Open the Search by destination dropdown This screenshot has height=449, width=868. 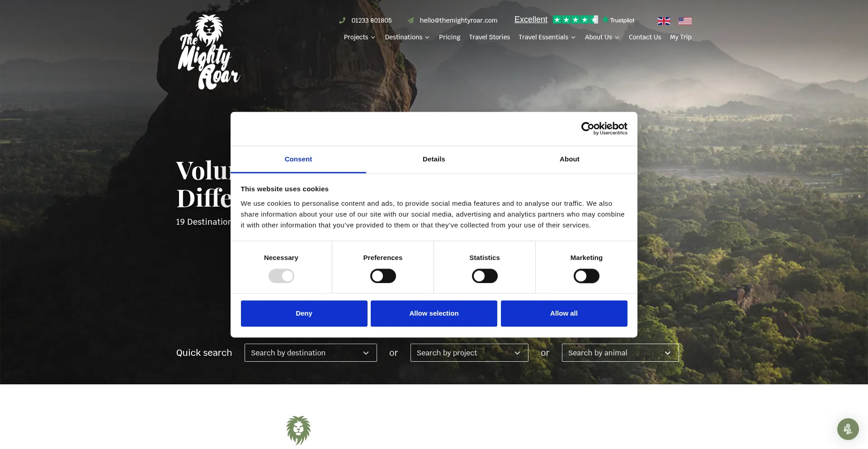coord(311,353)
